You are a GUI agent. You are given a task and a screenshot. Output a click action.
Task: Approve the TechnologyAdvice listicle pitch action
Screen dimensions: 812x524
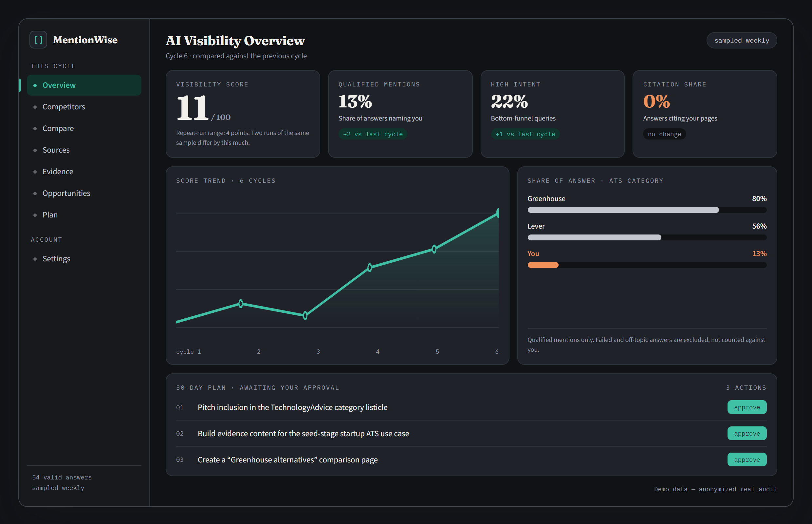coord(747,407)
